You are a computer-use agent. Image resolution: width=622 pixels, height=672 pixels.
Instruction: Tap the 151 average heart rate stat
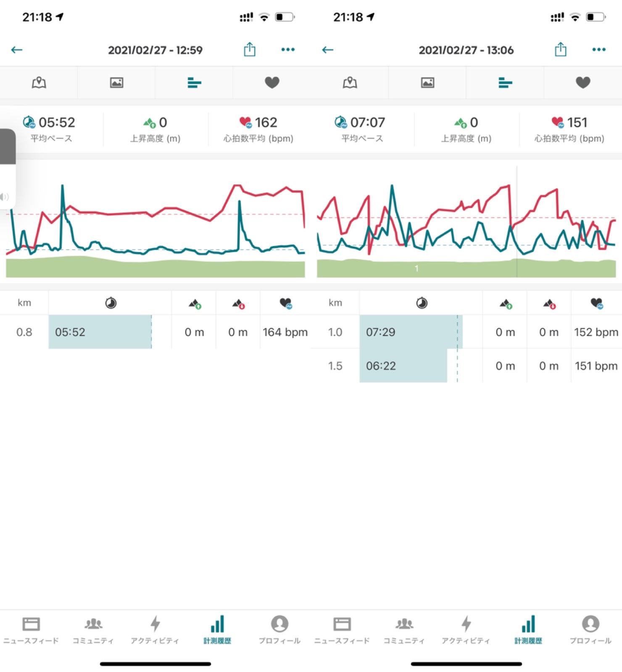[x=569, y=129]
